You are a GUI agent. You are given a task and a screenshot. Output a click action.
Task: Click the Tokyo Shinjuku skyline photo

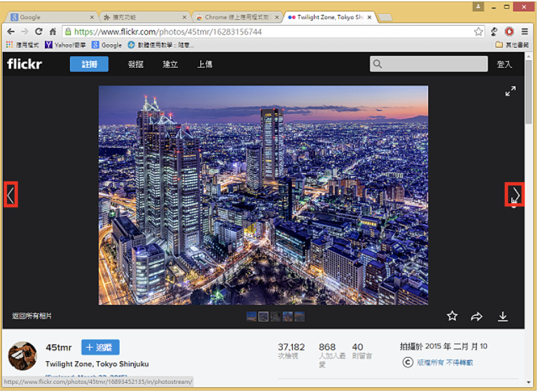click(263, 195)
